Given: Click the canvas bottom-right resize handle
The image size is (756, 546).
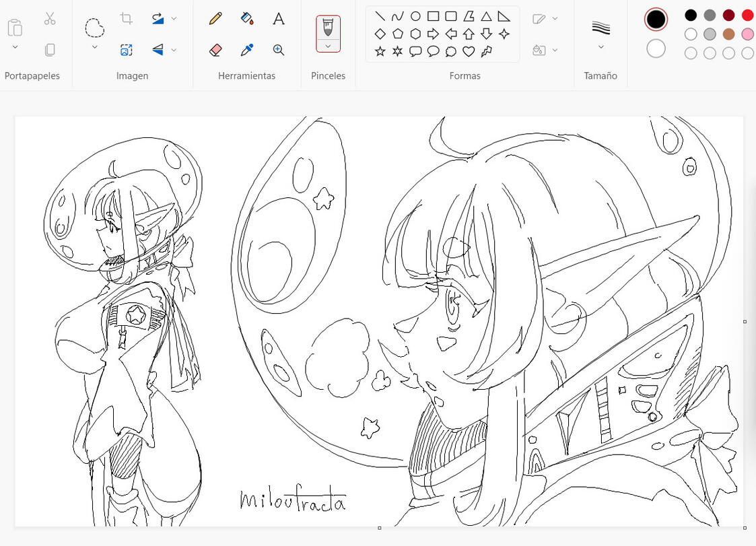Looking at the screenshot, I should pos(745,528).
